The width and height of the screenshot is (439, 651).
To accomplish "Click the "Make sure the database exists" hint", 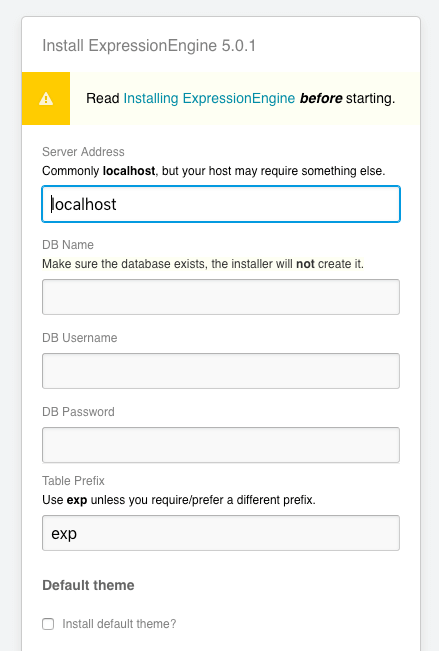I will tap(203, 264).
